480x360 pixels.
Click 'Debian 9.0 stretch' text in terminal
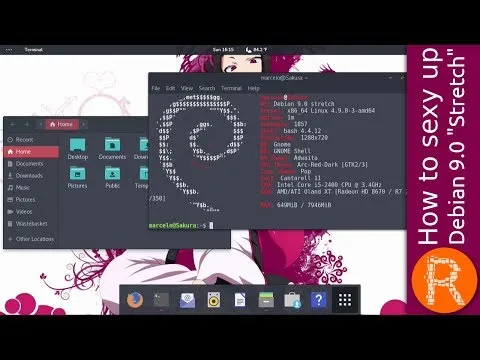tap(304, 104)
